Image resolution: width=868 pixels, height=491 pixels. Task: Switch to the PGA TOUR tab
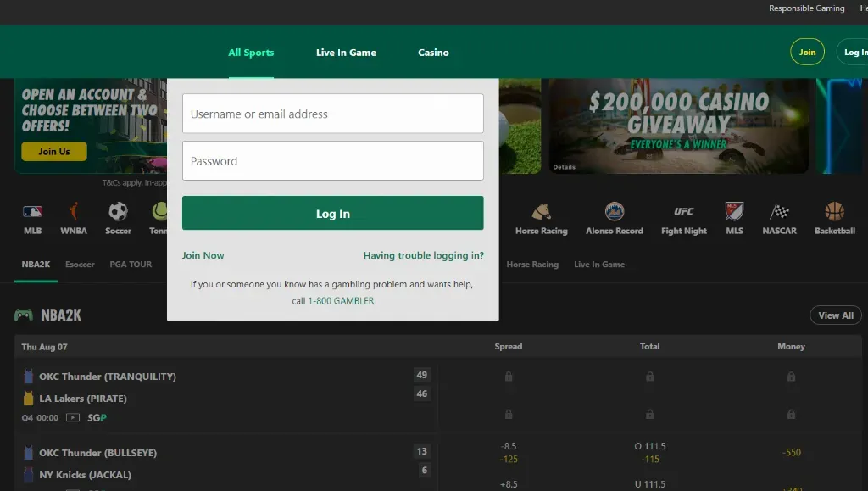[x=131, y=265]
